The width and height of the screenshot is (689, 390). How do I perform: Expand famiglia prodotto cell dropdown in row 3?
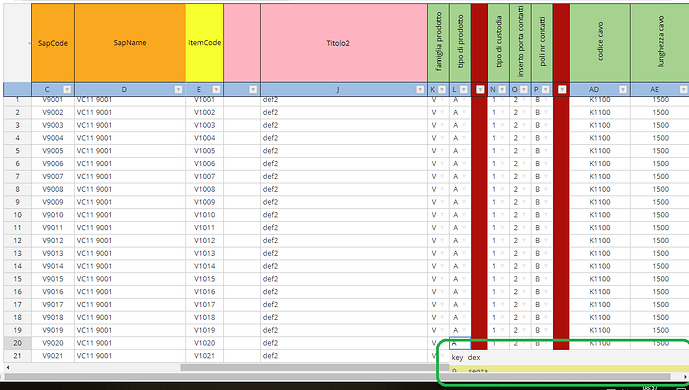[x=442, y=125]
